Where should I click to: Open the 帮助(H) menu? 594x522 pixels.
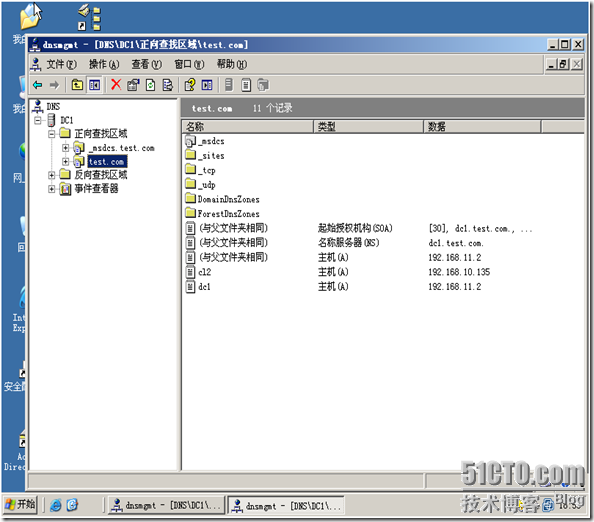tap(232, 64)
